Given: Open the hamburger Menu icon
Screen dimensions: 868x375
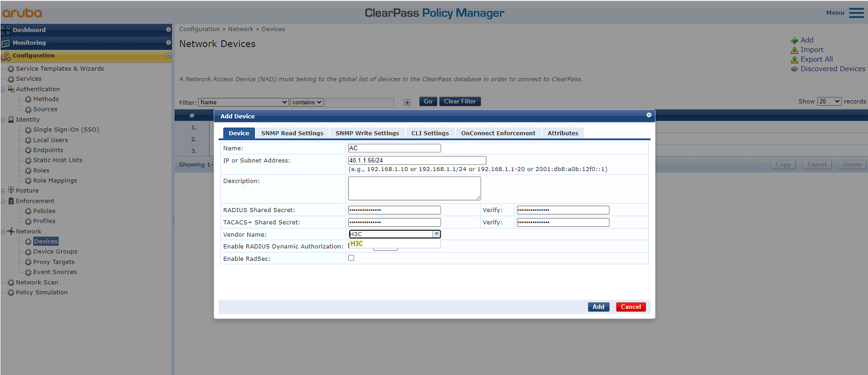Looking at the screenshot, I should click(x=856, y=13).
